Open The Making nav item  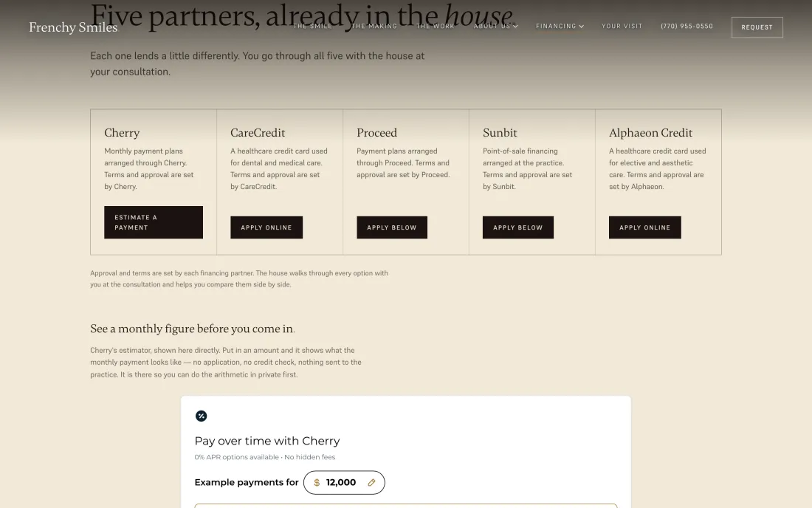pos(374,26)
